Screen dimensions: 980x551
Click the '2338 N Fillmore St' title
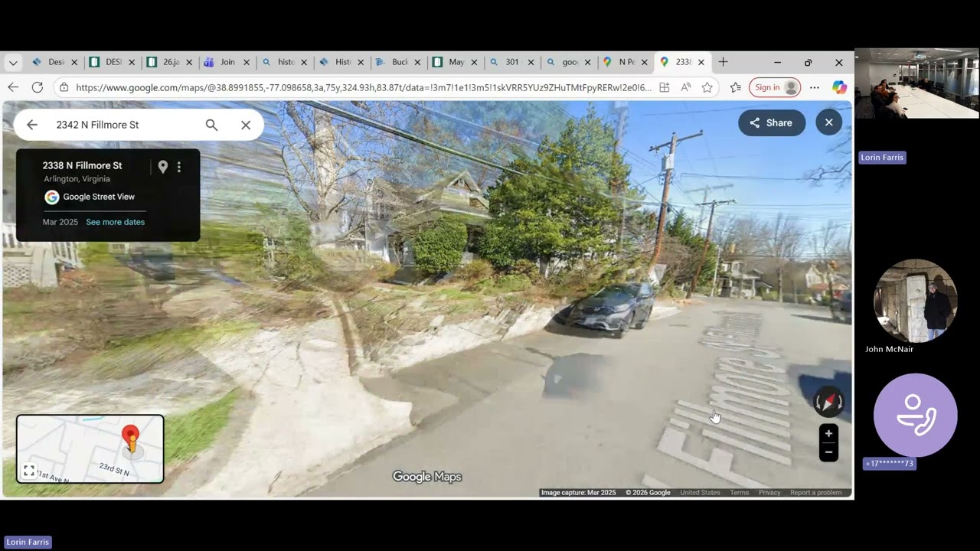click(82, 165)
